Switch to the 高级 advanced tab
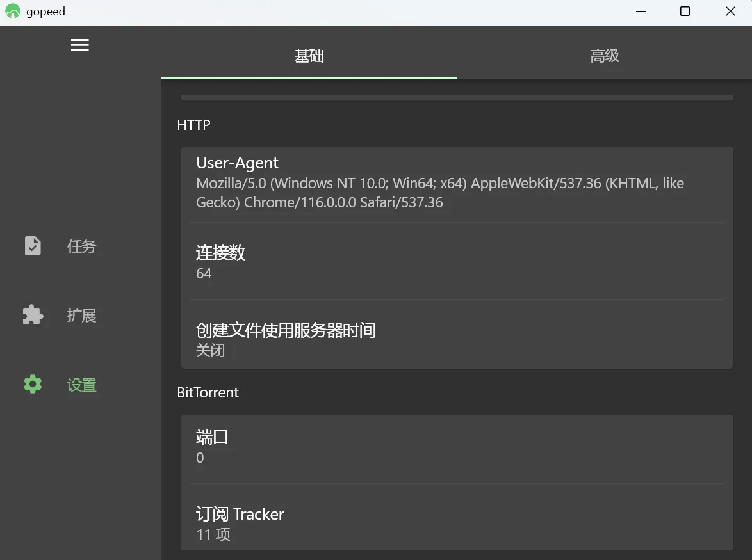The image size is (752, 560). (604, 56)
